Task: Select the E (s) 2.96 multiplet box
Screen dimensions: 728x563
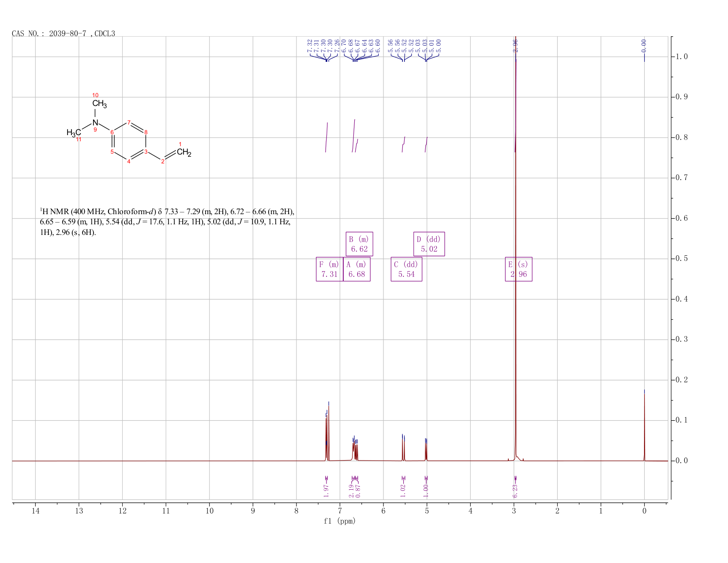Action: point(518,269)
